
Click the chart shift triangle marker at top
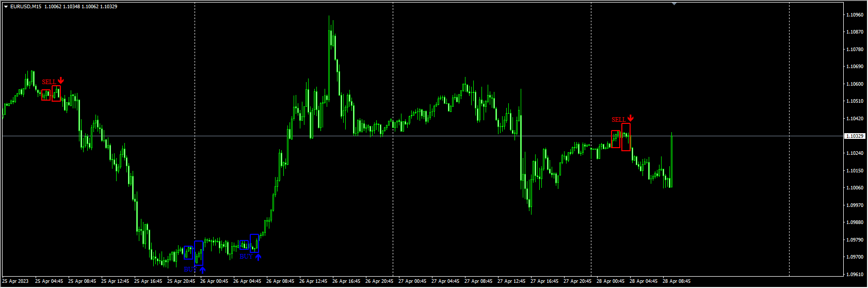coord(673,4)
